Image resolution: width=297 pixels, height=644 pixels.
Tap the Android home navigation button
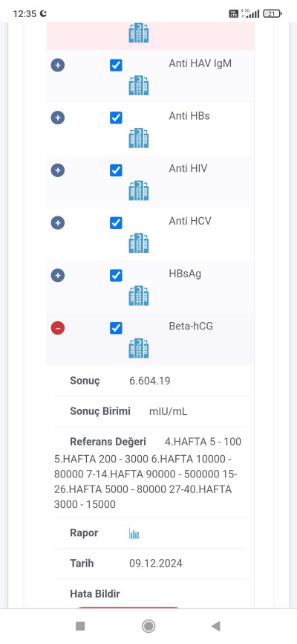[148, 626]
